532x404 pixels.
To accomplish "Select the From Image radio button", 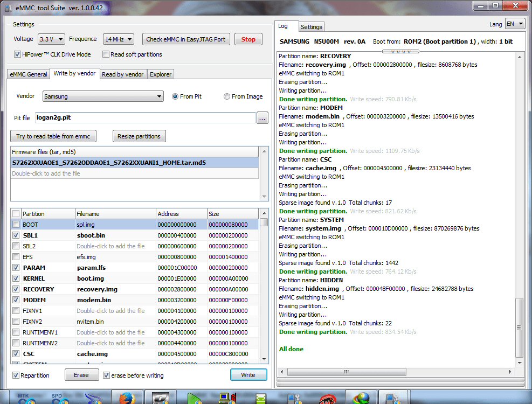I will [226, 96].
